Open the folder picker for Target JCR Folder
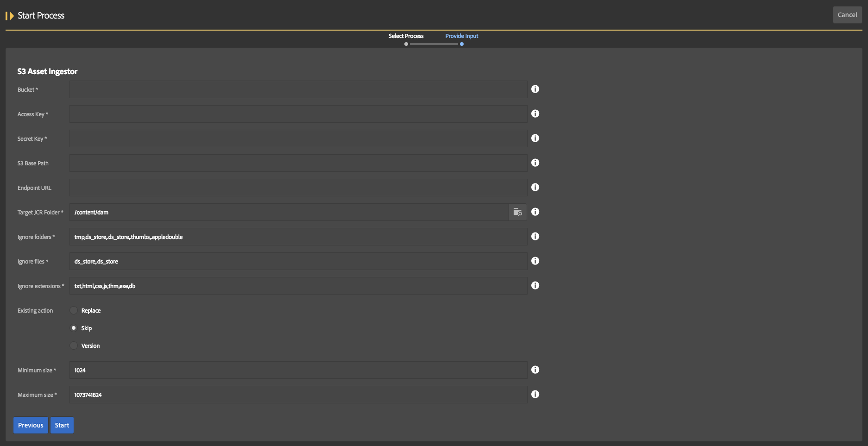 pos(518,212)
